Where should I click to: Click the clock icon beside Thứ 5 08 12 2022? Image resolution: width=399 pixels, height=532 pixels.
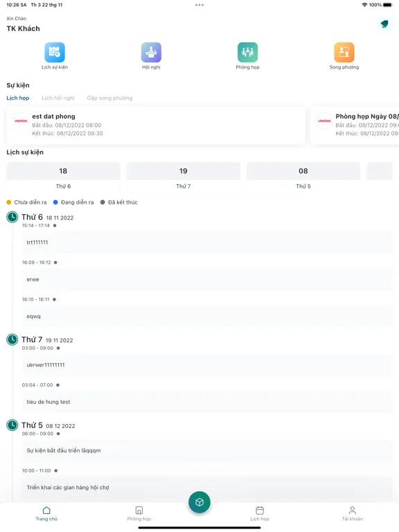[x=12, y=425]
